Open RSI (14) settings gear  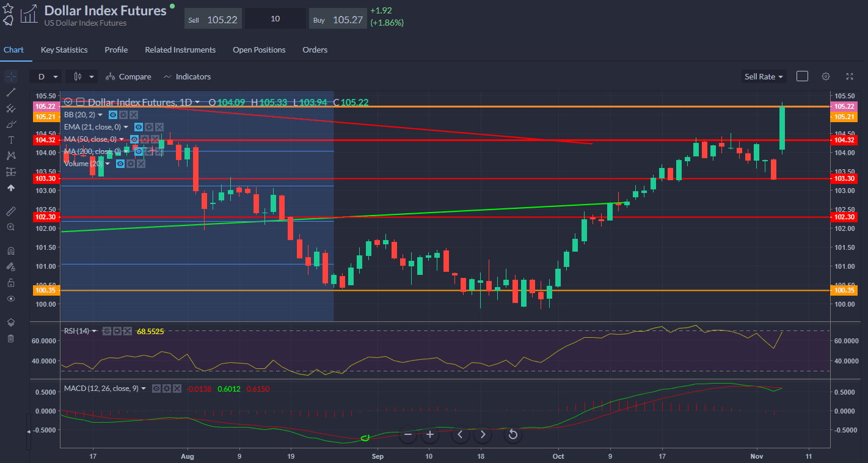pyautogui.click(x=117, y=331)
